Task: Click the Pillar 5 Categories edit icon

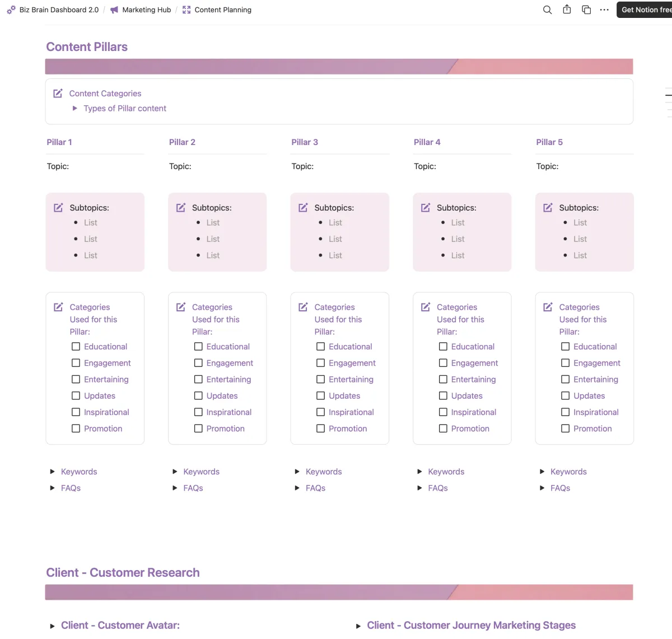Action: [548, 307]
